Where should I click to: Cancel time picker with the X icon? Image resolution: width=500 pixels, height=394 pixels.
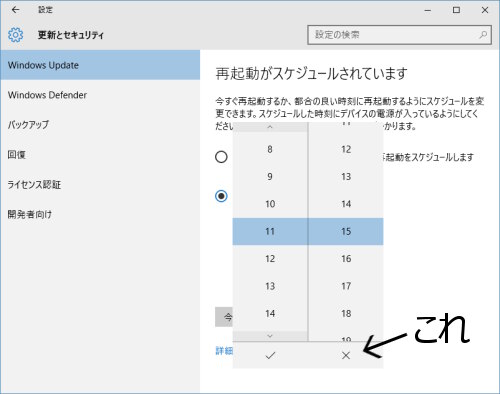point(346,355)
